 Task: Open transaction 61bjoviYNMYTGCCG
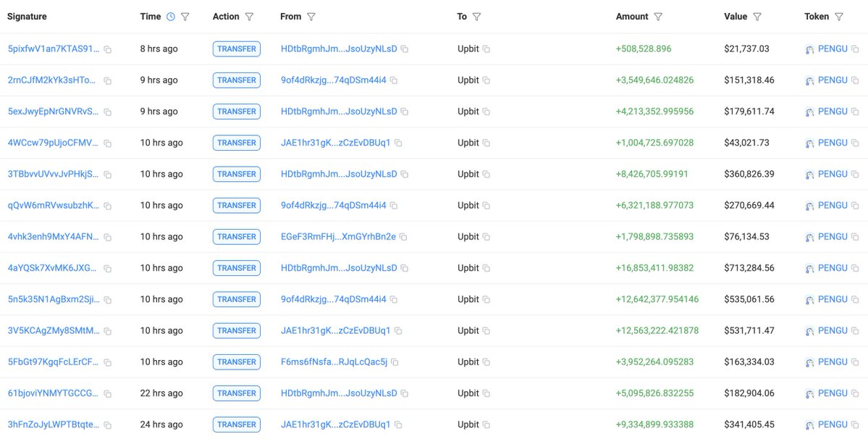tap(54, 393)
